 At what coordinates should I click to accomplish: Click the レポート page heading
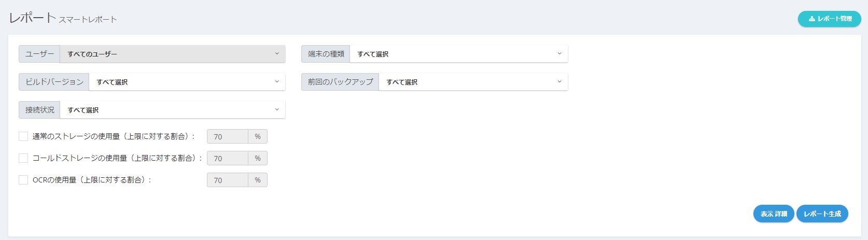click(x=32, y=17)
